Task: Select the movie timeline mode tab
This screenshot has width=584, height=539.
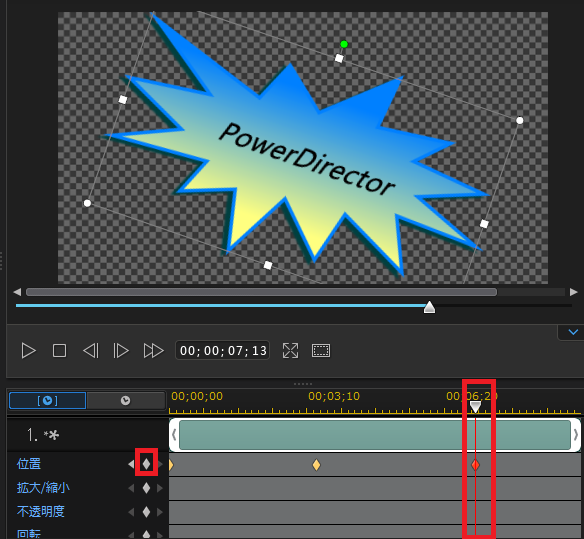Action: (126, 400)
